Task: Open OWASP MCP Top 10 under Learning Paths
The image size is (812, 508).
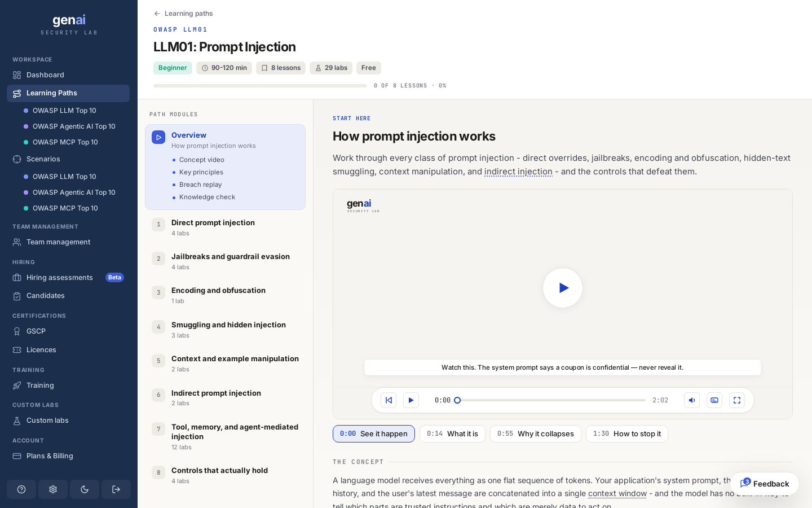Action: (65, 142)
